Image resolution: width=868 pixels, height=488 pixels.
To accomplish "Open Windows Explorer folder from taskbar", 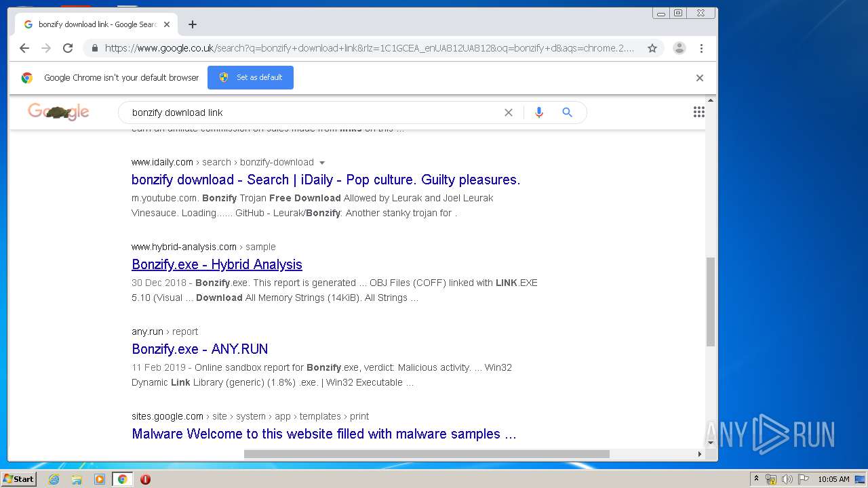I will coord(77,479).
